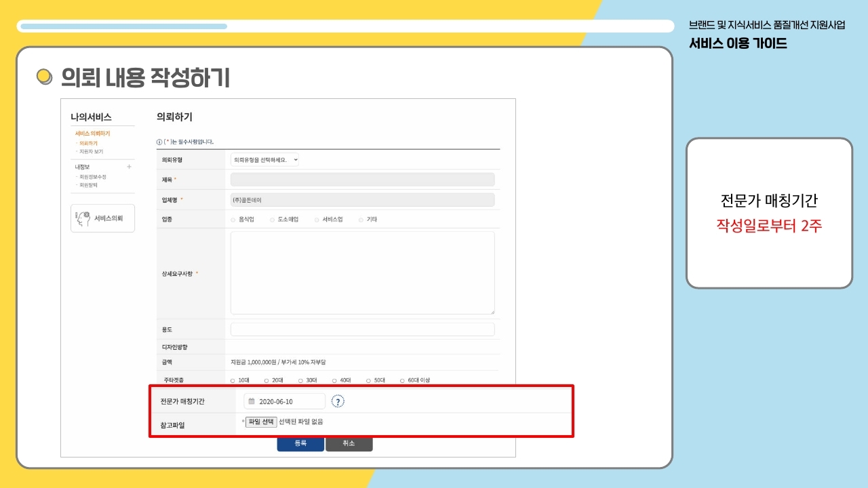Click the info icon beside 필수사항 notice
Screen dimensions: 868x488
[159, 142]
